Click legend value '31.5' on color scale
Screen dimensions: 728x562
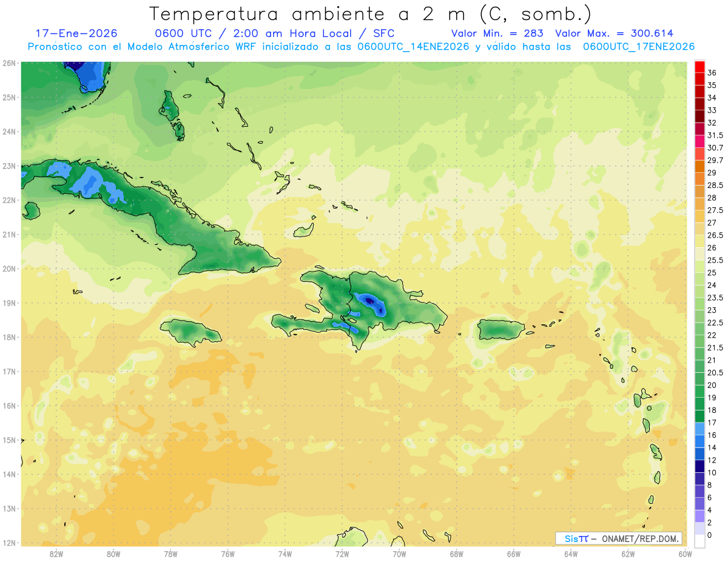(x=715, y=135)
